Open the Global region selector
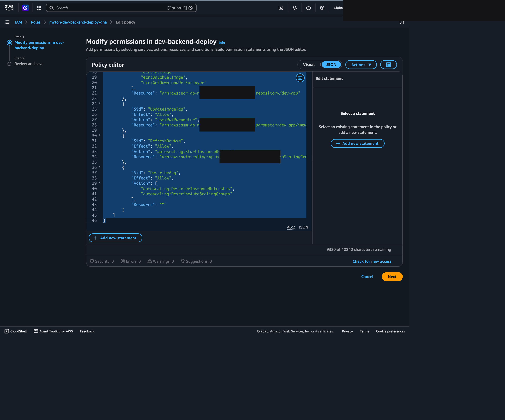The width and height of the screenshot is (505, 420). tap(338, 8)
